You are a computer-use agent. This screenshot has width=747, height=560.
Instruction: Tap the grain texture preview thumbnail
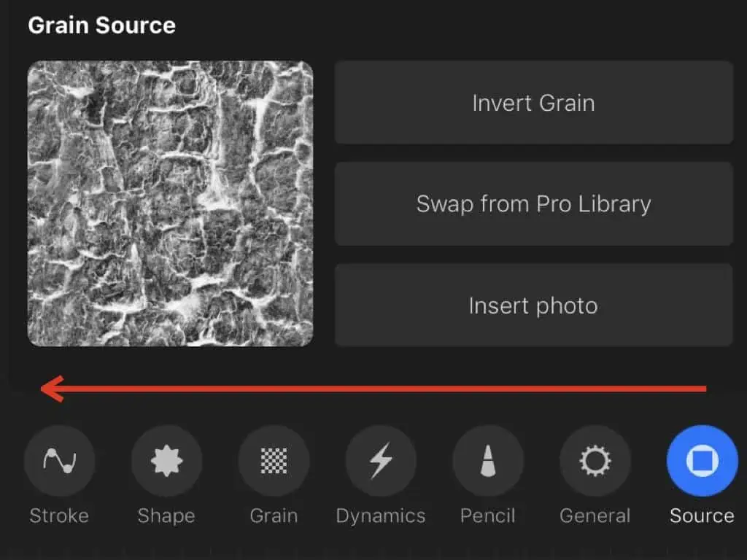tap(171, 203)
